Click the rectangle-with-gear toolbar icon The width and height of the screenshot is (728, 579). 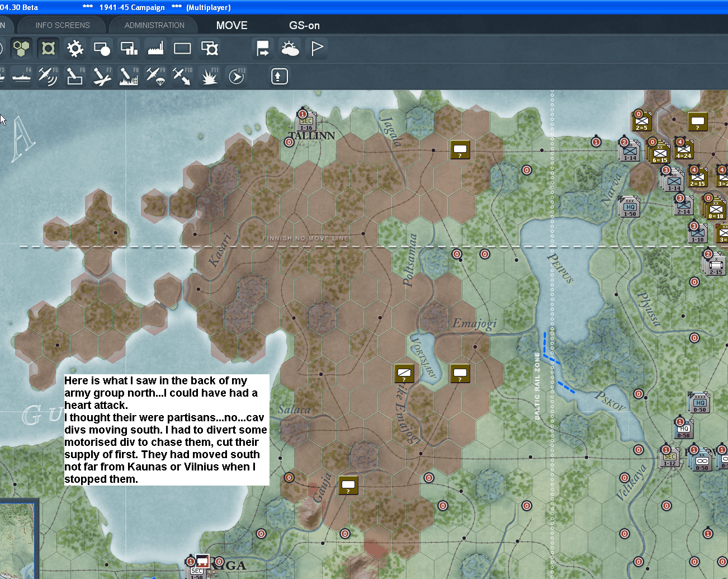(210, 49)
